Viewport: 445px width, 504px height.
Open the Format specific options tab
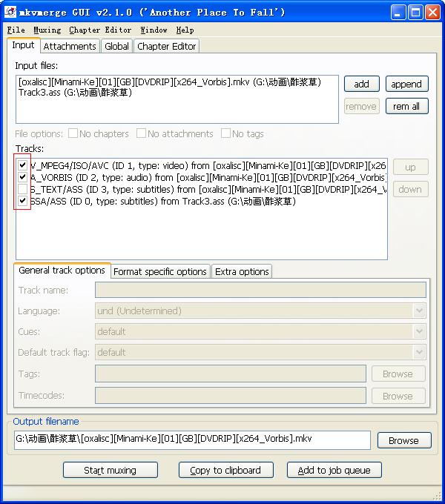point(160,272)
